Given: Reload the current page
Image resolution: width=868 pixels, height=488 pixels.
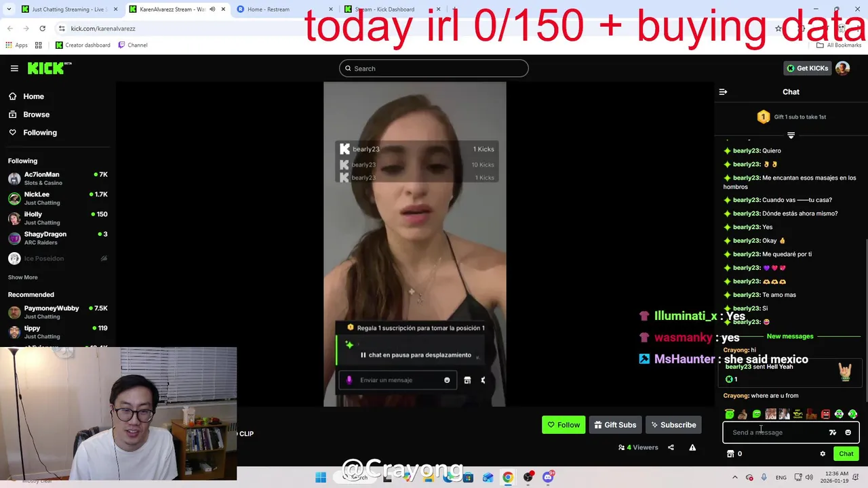Looking at the screenshot, I should click(x=42, y=28).
